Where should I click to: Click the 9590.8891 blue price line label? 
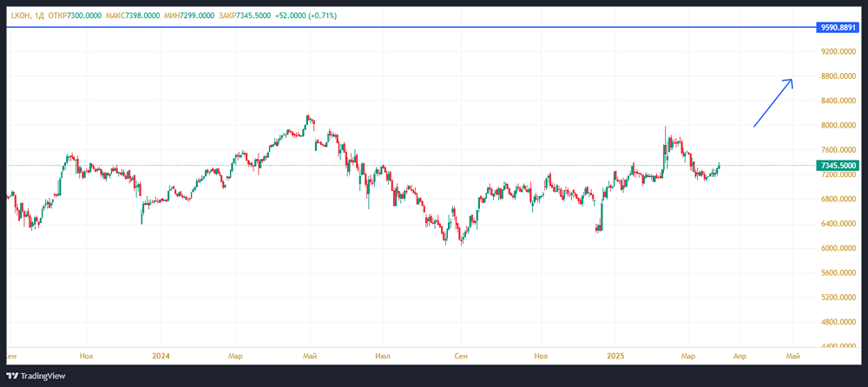click(838, 28)
